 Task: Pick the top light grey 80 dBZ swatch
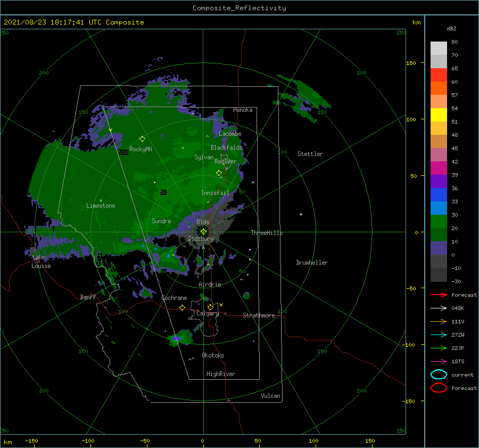pyautogui.click(x=439, y=48)
